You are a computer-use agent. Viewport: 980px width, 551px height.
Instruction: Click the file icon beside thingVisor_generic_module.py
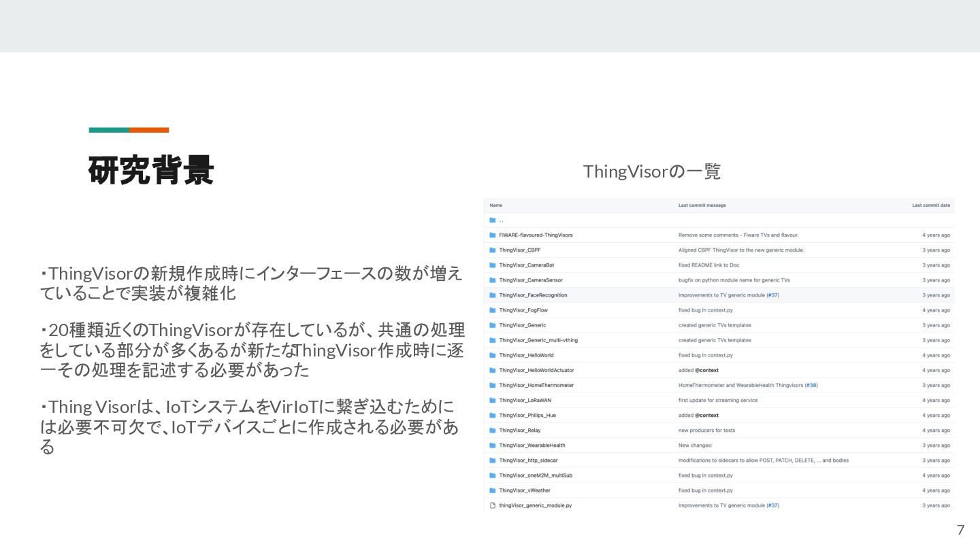492,505
